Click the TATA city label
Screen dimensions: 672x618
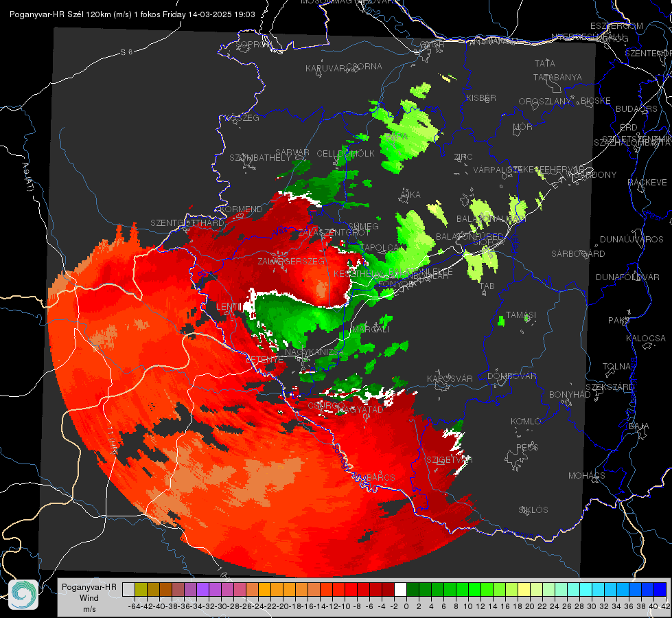pos(545,63)
